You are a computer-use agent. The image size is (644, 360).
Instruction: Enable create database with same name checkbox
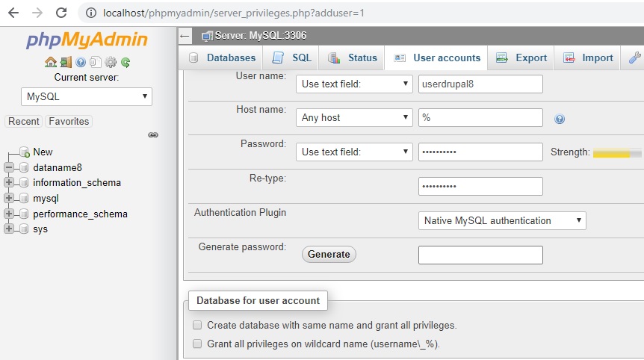(197, 325)
